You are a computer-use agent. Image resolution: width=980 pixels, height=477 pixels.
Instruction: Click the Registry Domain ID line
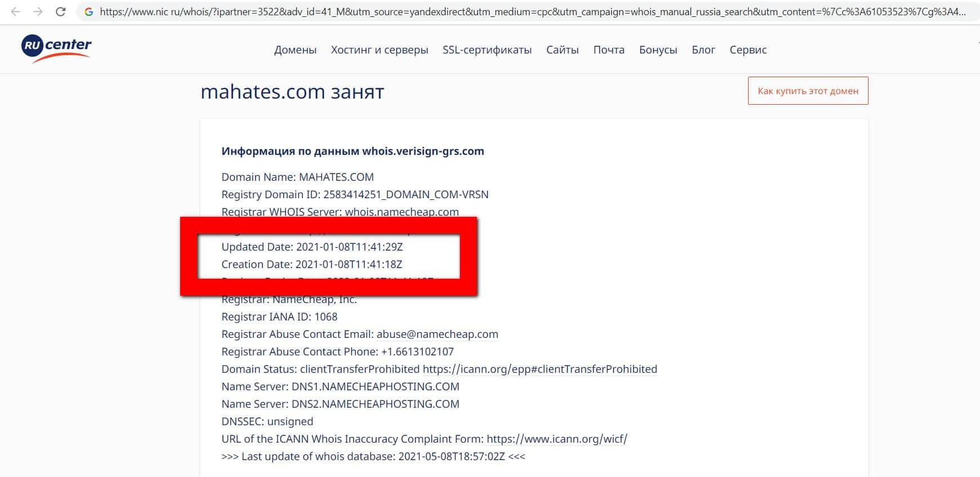point(355,194)
